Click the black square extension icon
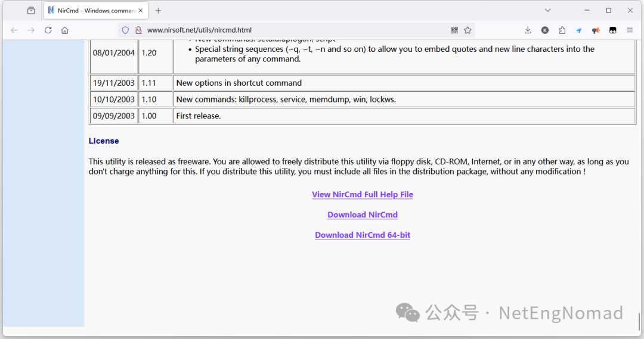The height and width of the screenshot is (339, 644). pos(613,30)
